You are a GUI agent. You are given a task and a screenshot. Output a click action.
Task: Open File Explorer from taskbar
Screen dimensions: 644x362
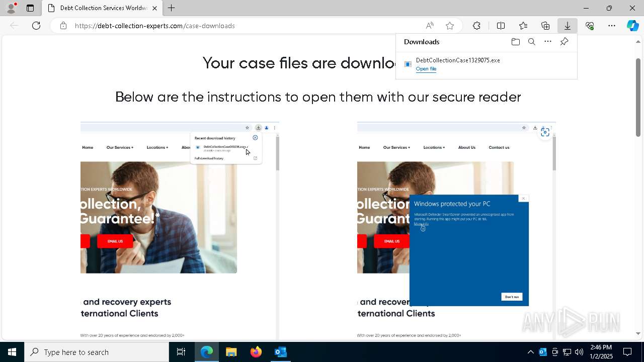(x=231, y=352)
